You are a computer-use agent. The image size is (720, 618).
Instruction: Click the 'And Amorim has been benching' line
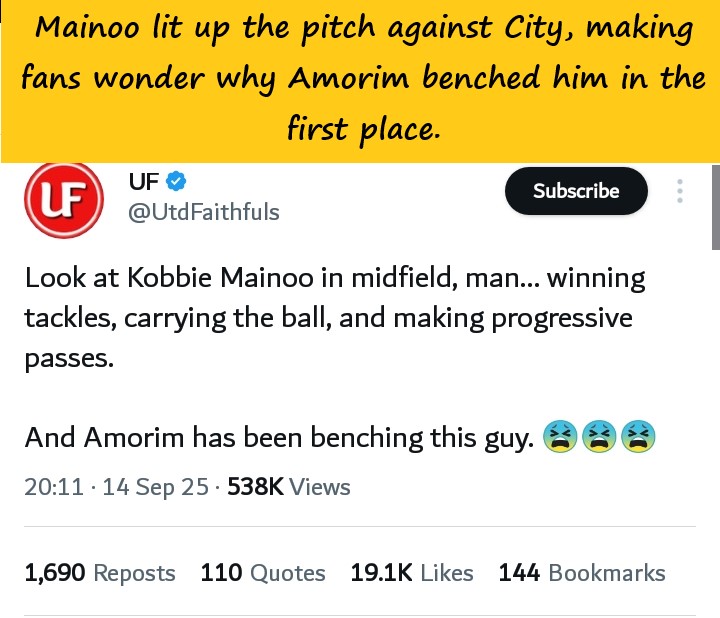(x=278, y=438)
